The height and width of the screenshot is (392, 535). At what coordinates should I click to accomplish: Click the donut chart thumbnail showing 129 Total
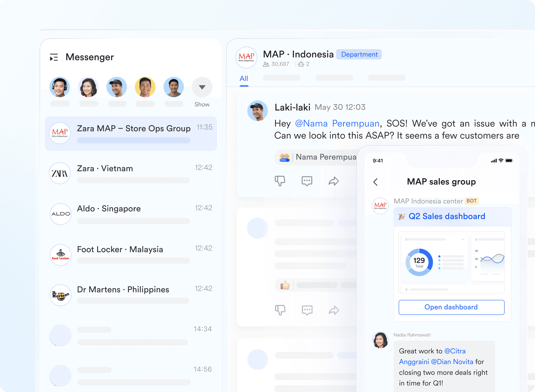419,262
